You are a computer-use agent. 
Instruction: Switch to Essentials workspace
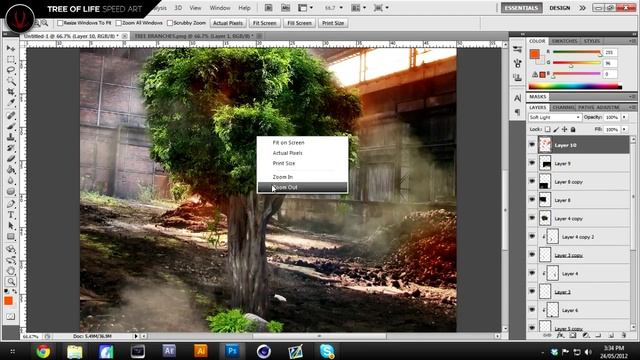pyautogui.click(x=522, y=8)
